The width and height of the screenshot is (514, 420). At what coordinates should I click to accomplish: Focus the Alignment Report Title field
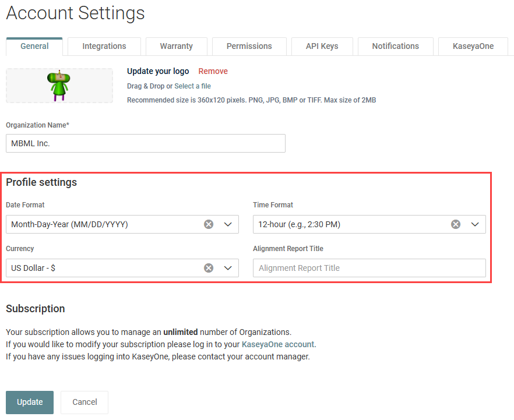click(369, 268)
